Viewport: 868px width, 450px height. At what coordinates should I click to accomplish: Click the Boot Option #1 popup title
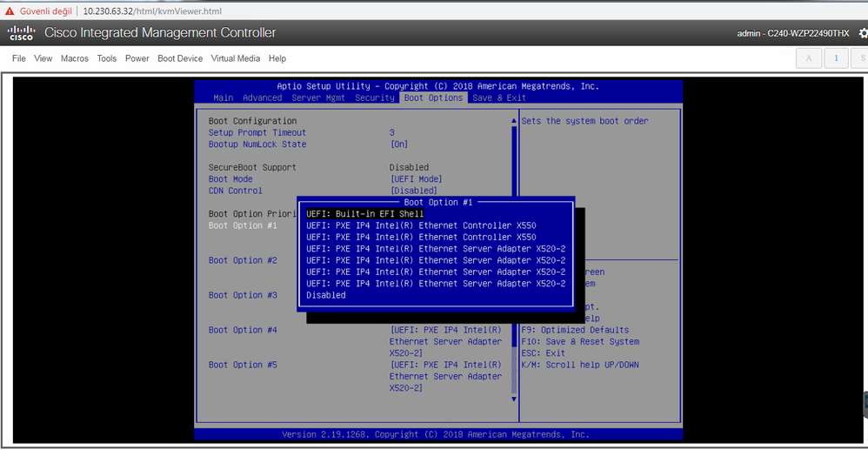[437, 202]
